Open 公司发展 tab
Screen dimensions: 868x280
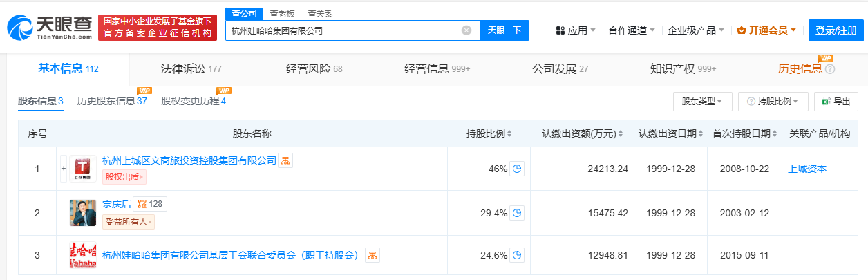(560, 69)
